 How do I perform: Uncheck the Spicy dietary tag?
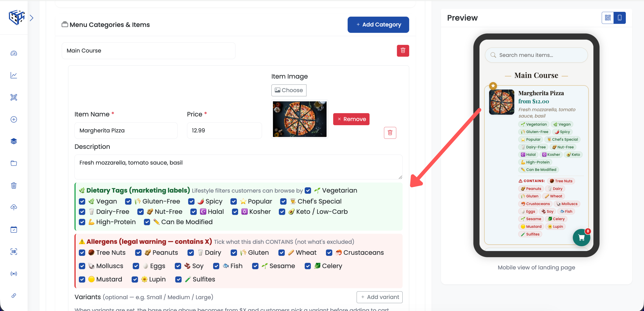[191, 201]
